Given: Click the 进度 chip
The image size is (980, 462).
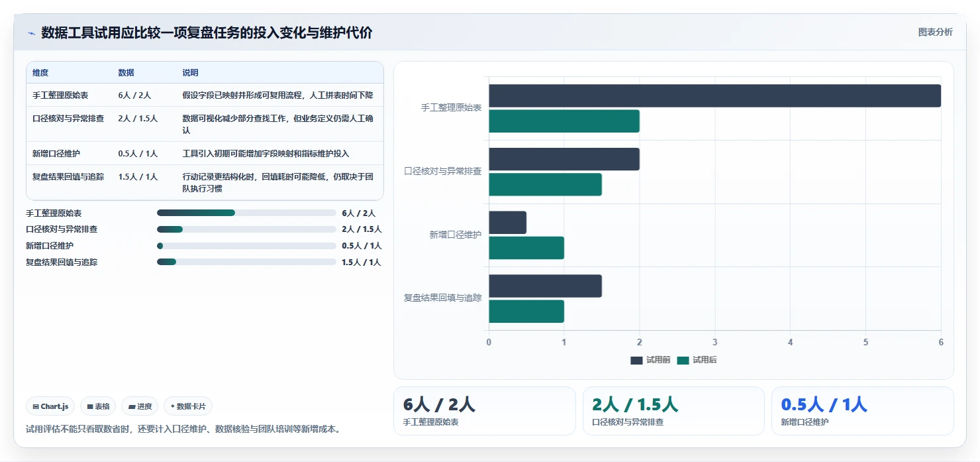Looking at the screenshot, I should tap(140, 406).
